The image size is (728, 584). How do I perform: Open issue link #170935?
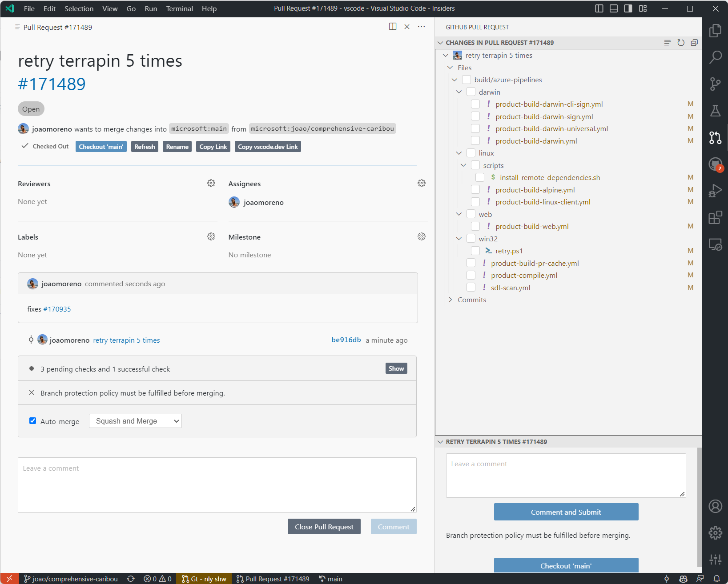(x=57, y=308)
